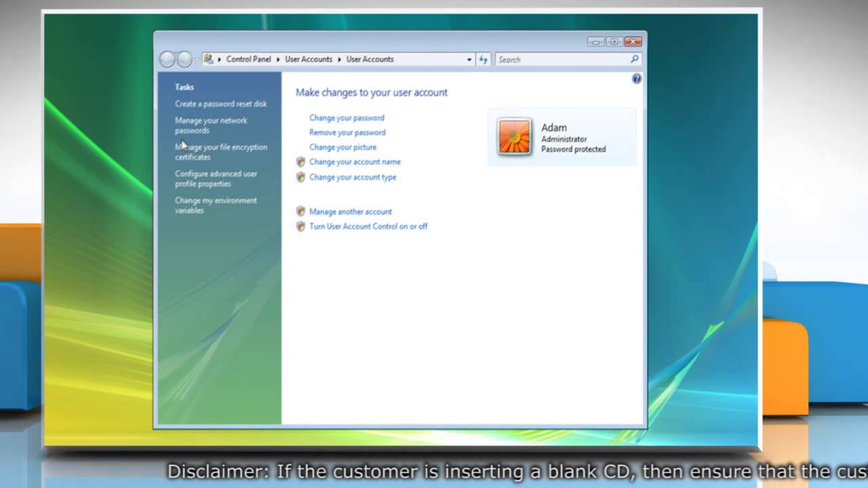Image resolution: width=868 pixels, height=488 pixels.
Task: Click Adam's flower account picture
Action: 514,137
